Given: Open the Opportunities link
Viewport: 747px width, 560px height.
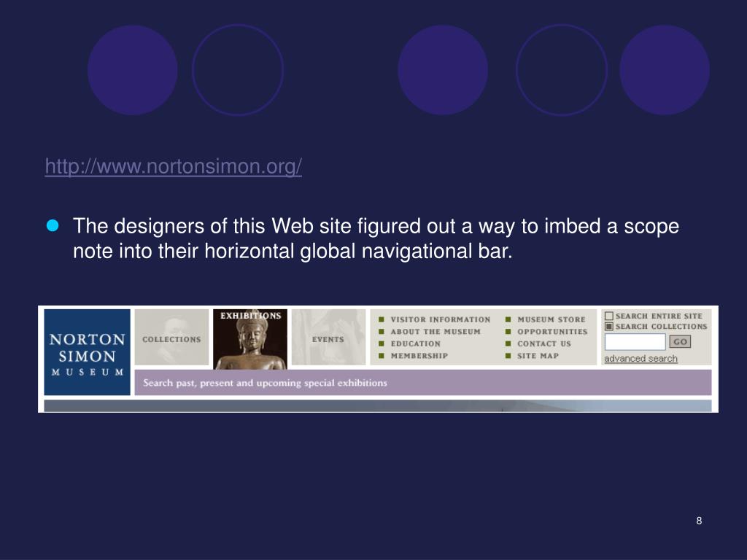Looking at the screenshot, I should click(x=552, y=332).
